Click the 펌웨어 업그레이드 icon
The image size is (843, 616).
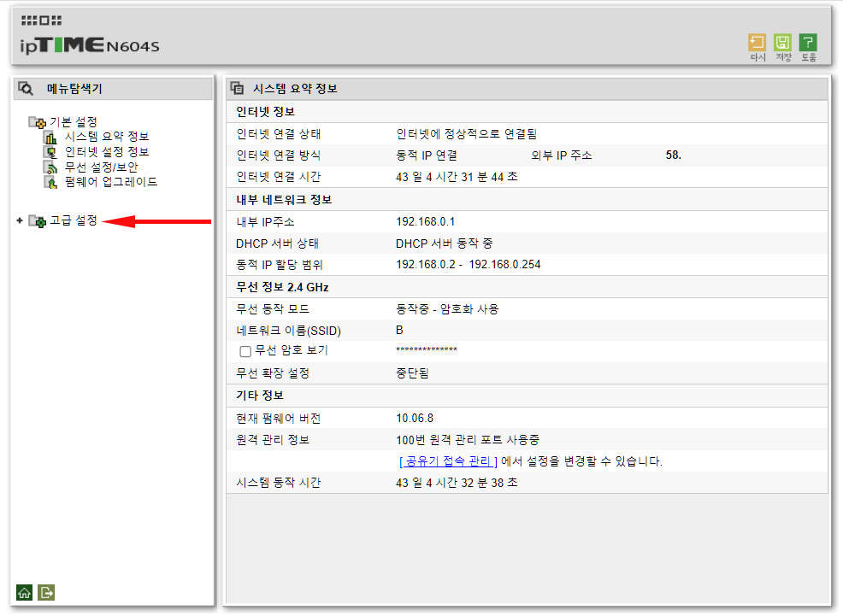tap(50, 183)
